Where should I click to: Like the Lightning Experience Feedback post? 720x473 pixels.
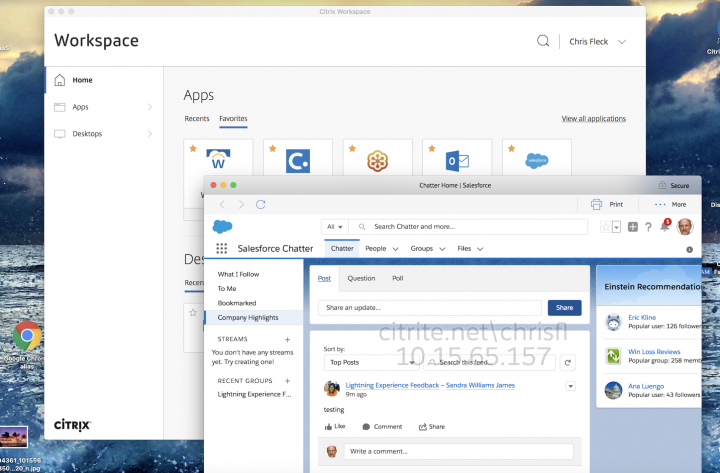[x=337, y=426]
